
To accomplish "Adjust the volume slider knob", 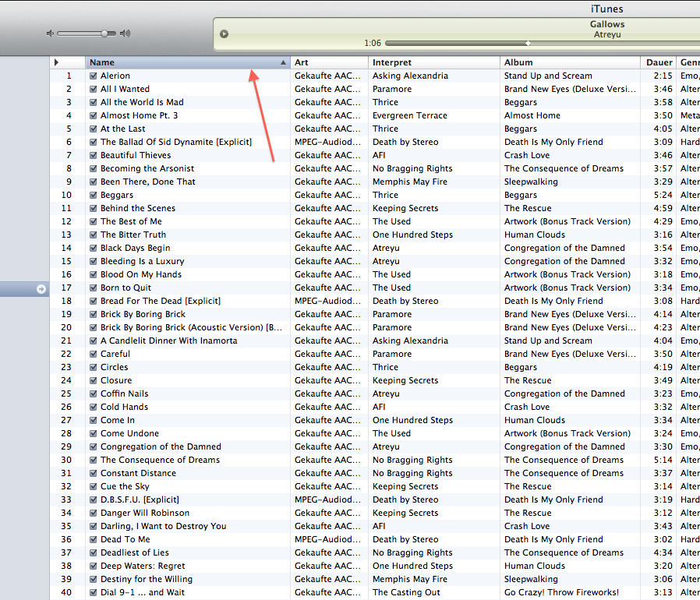I will [x=104, y=34].
